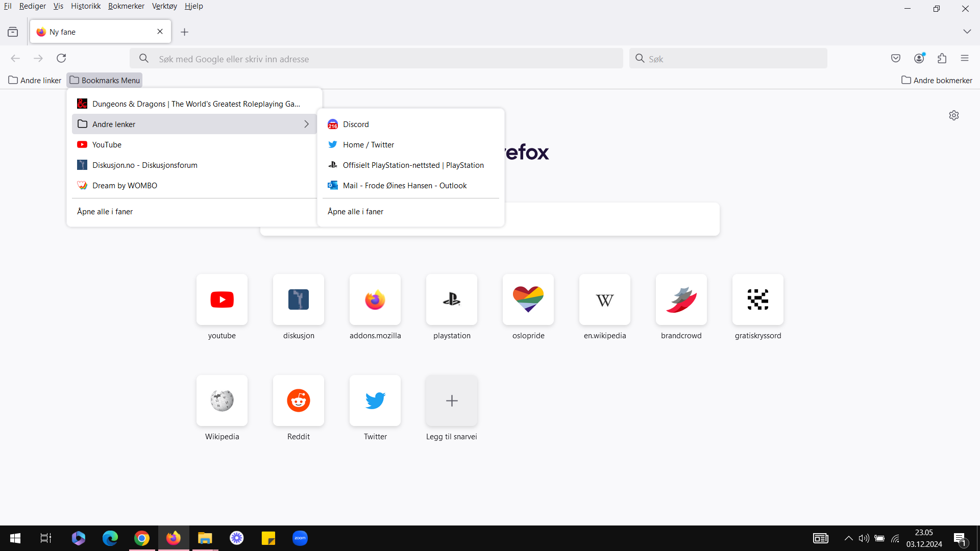Click the Firefox View icon
This screenshot has width=980, height=551.
click(x=13, y=32)
